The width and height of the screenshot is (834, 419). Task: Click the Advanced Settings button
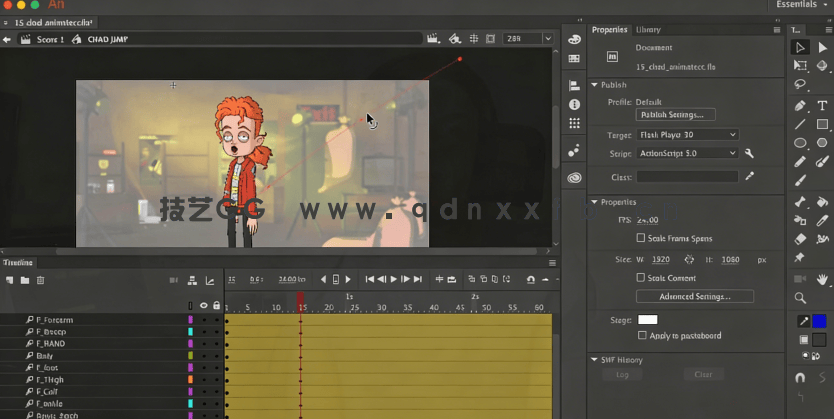[695, 296]
